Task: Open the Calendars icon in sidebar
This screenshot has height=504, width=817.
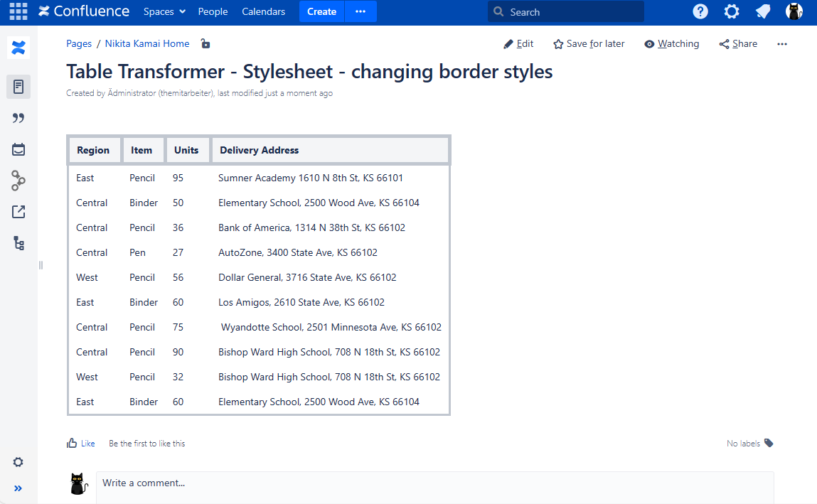Action: point(18,149)
